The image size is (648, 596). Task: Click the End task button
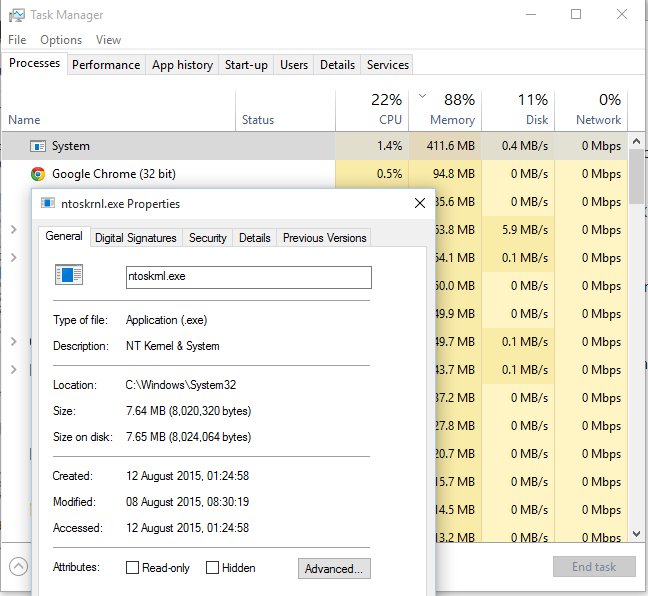pos(594,567)
